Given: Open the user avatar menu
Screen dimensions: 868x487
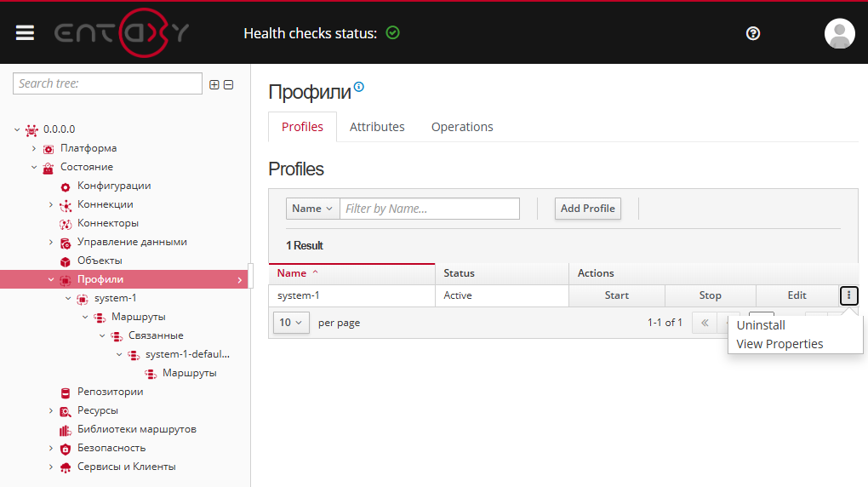Looking at the screenshot, I should click(x=839, y=33).
